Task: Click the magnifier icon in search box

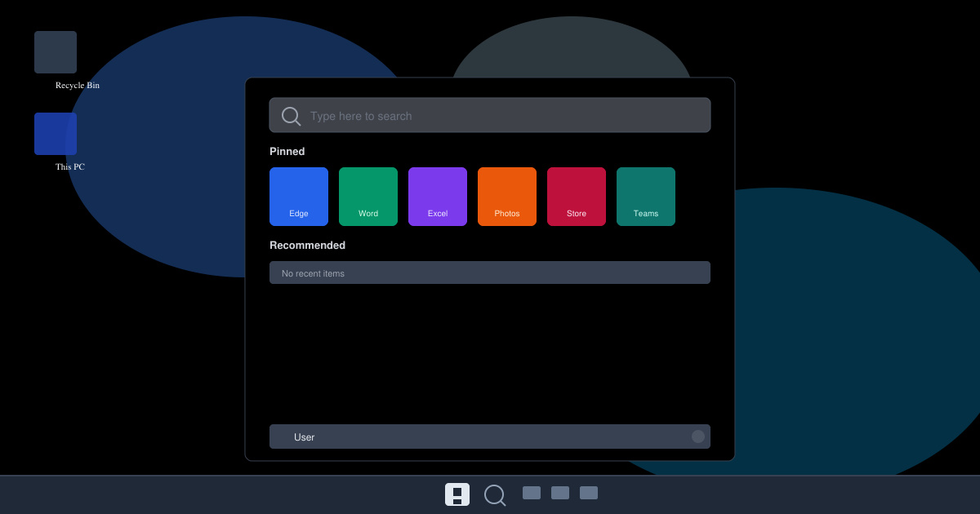Action: 292,117
